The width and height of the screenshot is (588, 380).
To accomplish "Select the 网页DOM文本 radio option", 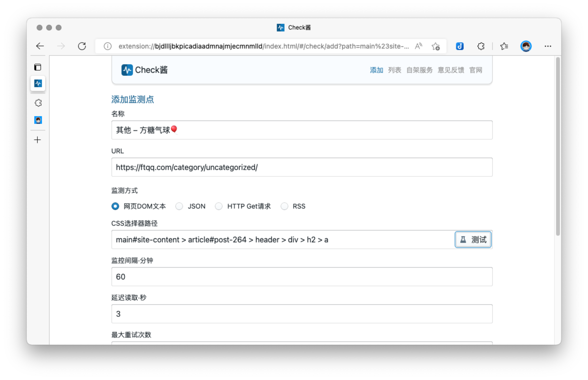I will coord(115,206).
